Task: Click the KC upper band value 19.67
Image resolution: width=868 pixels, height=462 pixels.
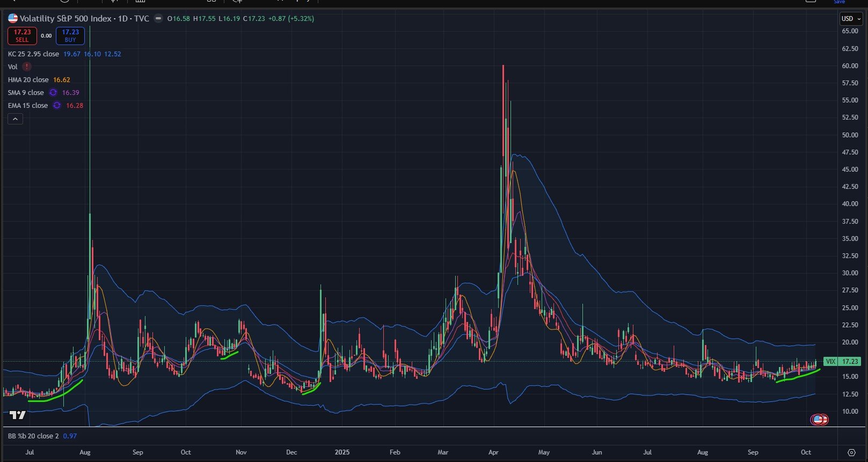Action: 72,54
